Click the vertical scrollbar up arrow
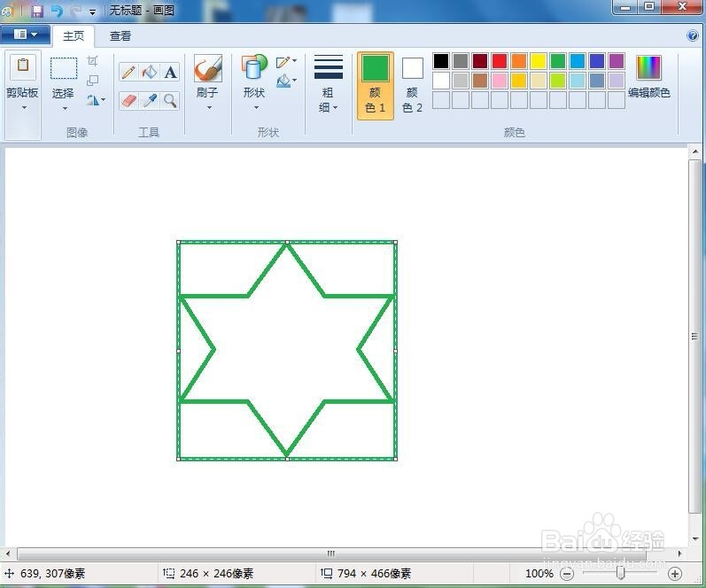Screen dimensions: 706x588 coord(695,151)
